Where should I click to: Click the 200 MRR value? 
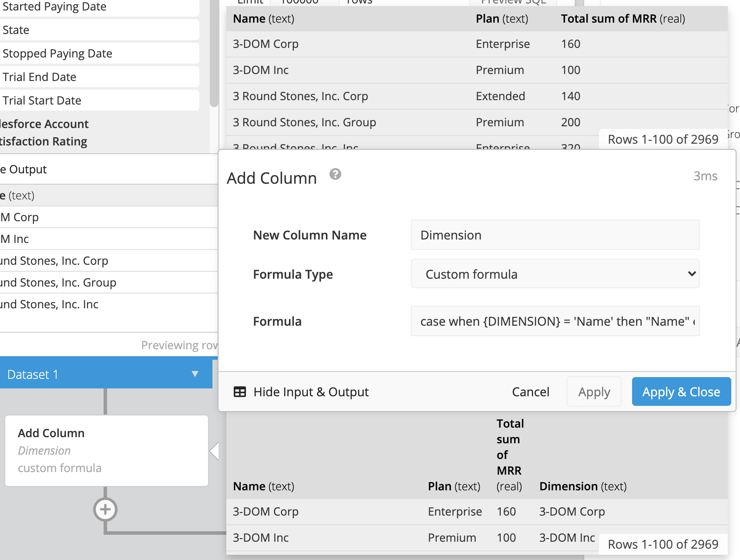point(571,122)
